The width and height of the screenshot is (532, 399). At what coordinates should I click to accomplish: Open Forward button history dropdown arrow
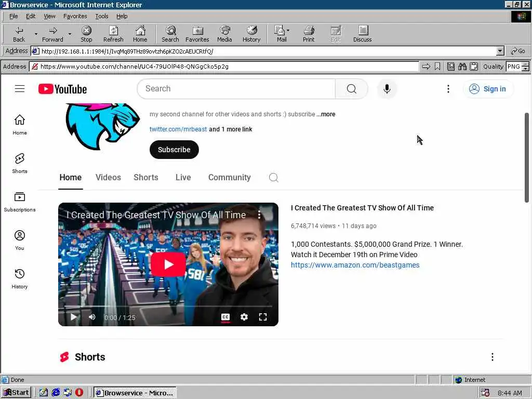[70, 34]
